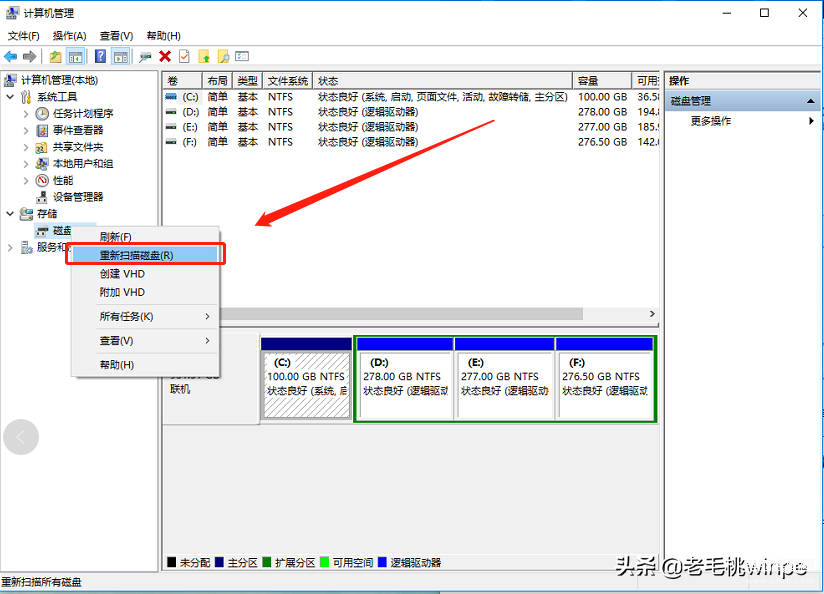The width and height of the screenshot is (824, 594).
Task: Open 查看(V) submenu in context menu
Action: (x=146, y=341)
